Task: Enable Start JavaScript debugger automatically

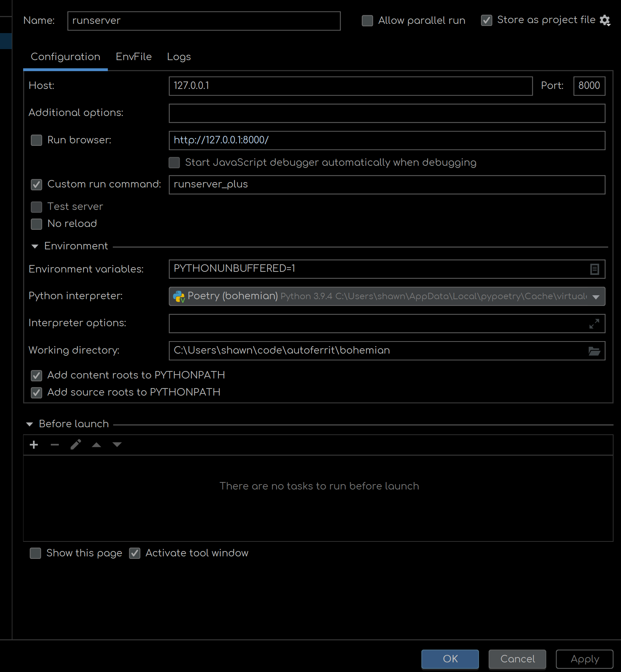Action: pos(174,163)
